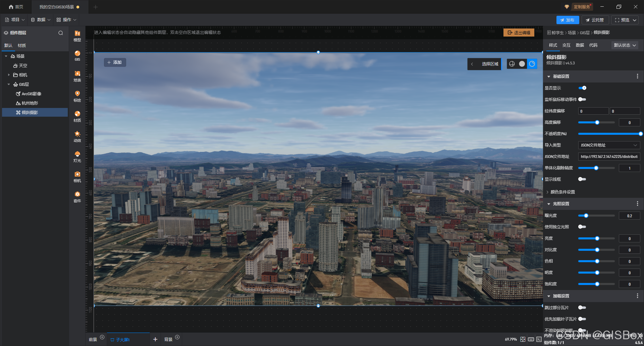
Task: Open the 材质 (material) sidebar category
Action: pos(77,116)
